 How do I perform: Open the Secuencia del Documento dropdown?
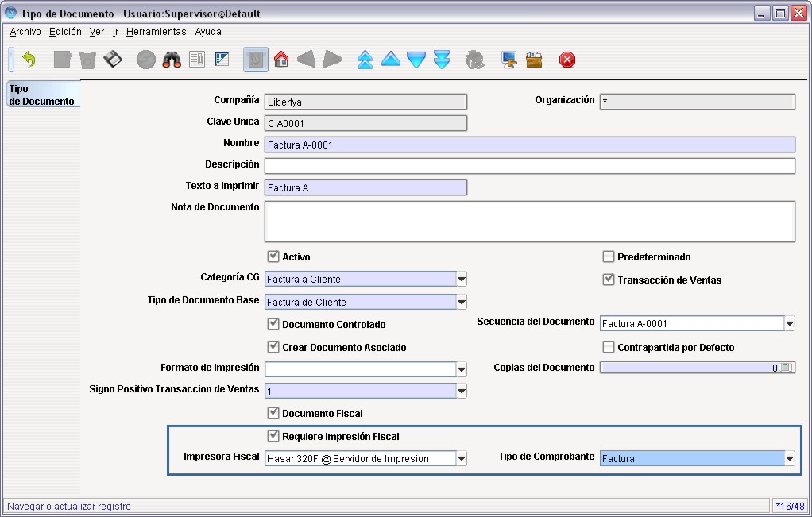tap(789, 323)
